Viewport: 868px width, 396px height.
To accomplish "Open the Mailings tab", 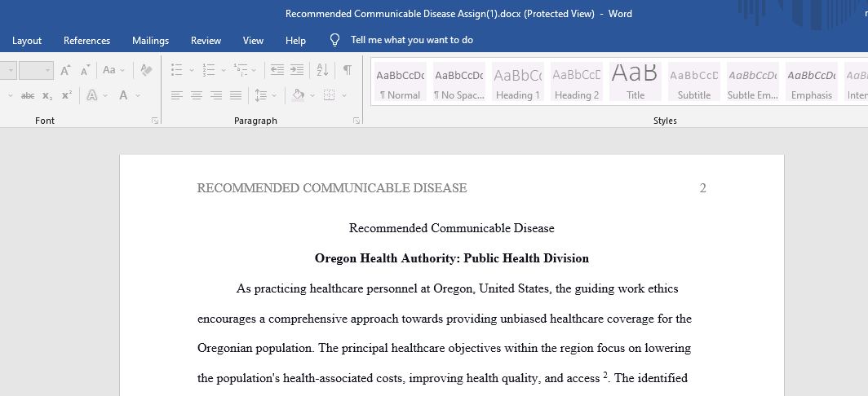I will (x=151, y=41).
